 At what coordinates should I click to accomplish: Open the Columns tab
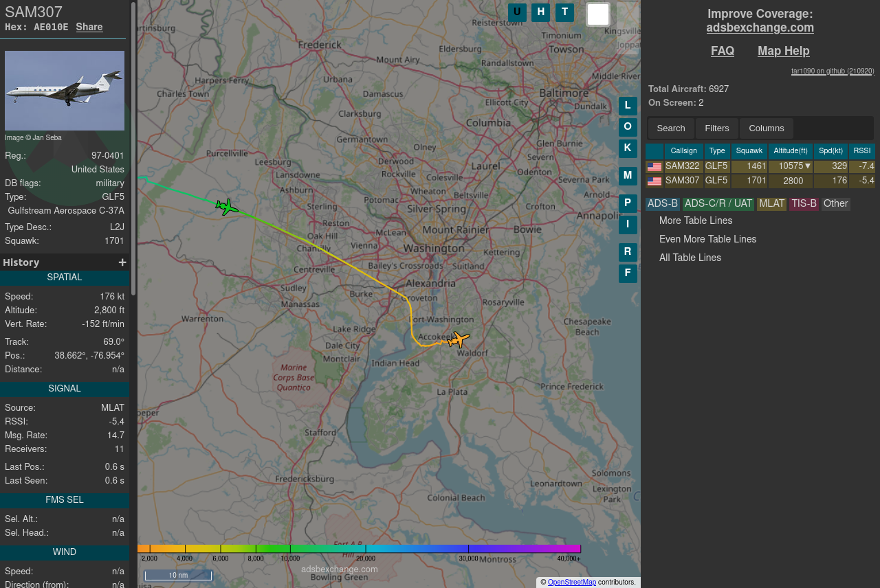[x=767, y=128]
